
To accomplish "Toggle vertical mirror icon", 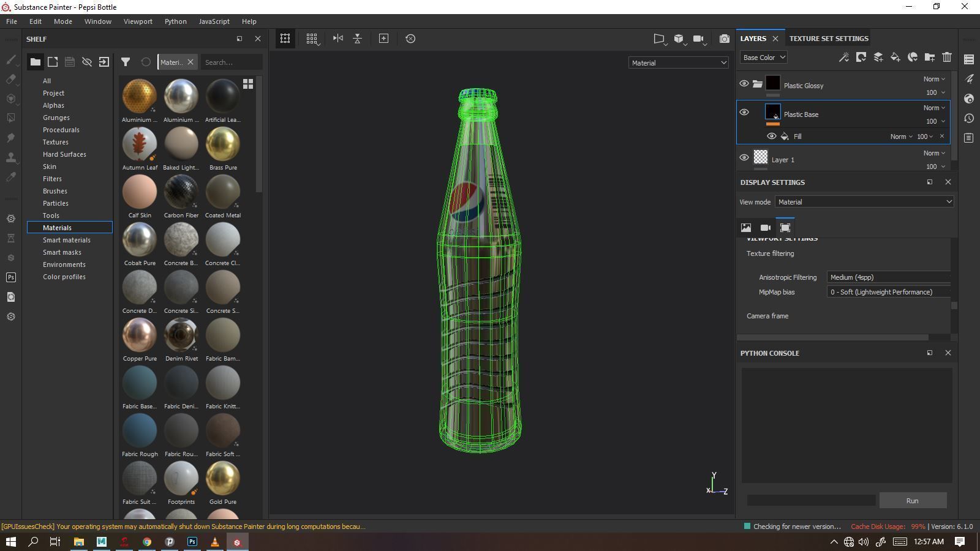I will [x=358, y=39].
